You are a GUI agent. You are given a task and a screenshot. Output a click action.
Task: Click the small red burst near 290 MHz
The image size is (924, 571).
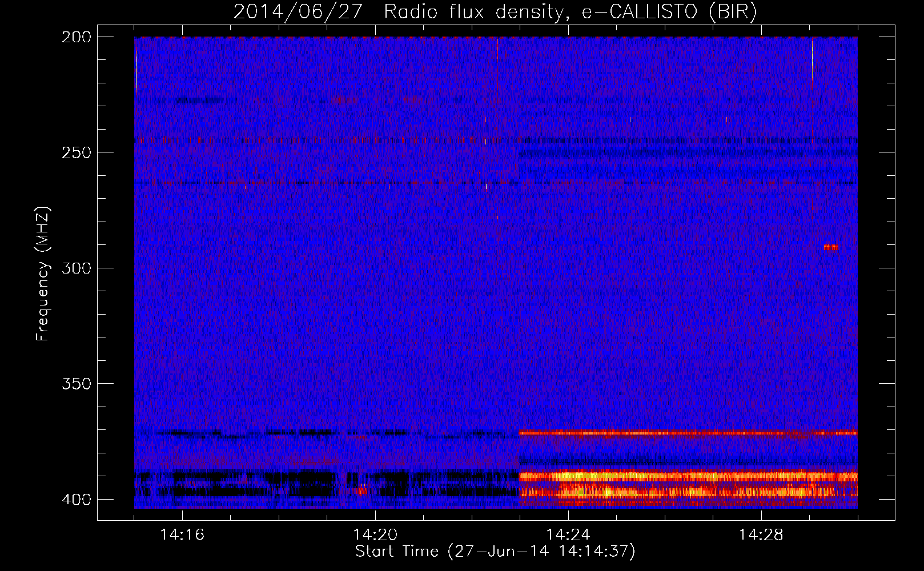[831, 247]
